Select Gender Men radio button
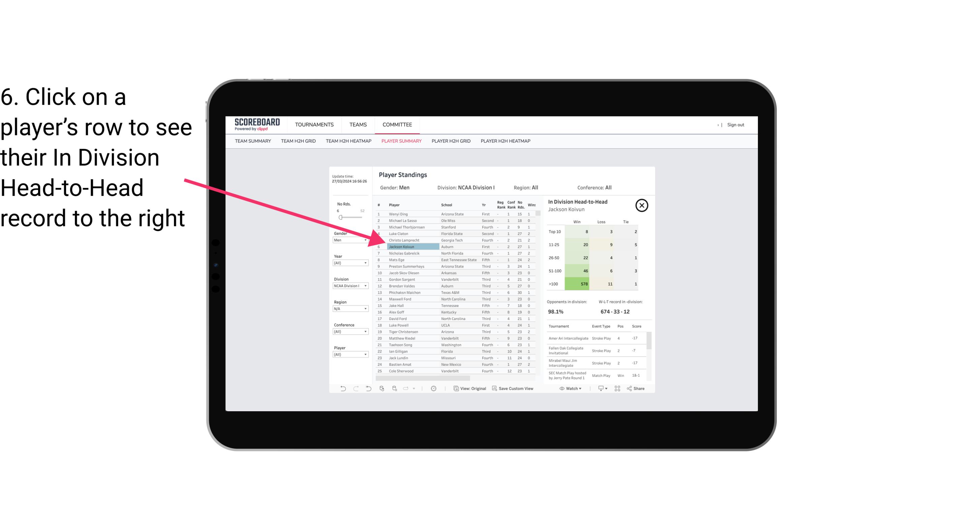Image resolution: width=980 pixels, height=527 pixels. pyautogui.click(x=347, y=241)
